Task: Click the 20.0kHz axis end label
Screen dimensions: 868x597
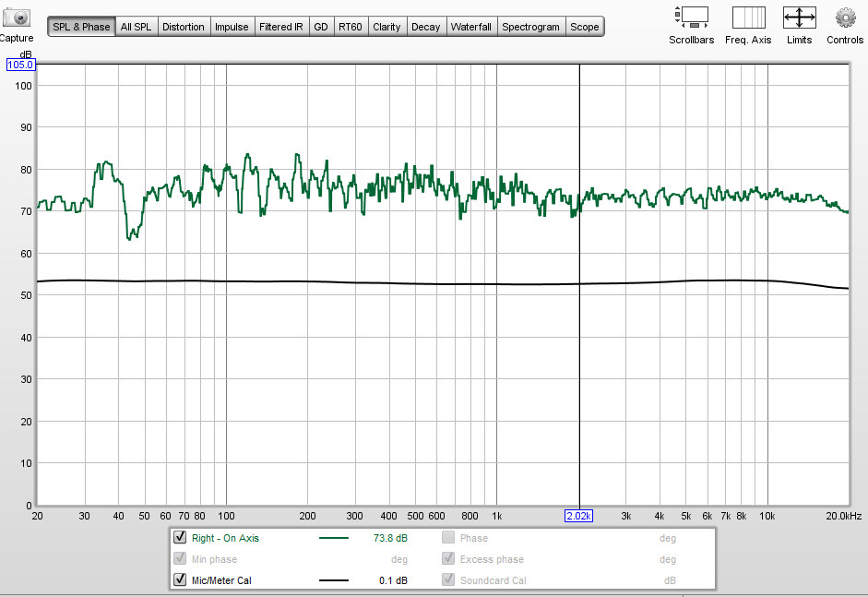Action: tap(844, 516)
